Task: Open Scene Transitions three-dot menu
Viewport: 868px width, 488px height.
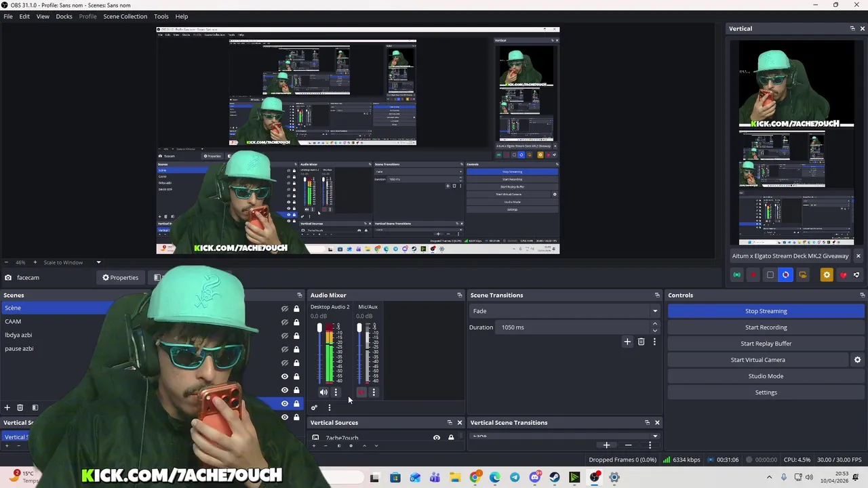Action: pyautogui.click(x=654, y=342)
